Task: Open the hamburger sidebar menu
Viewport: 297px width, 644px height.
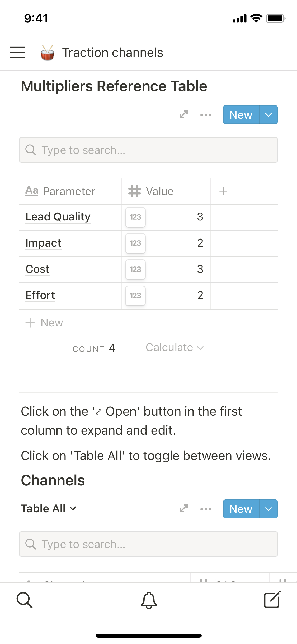Action: (17, 52)
